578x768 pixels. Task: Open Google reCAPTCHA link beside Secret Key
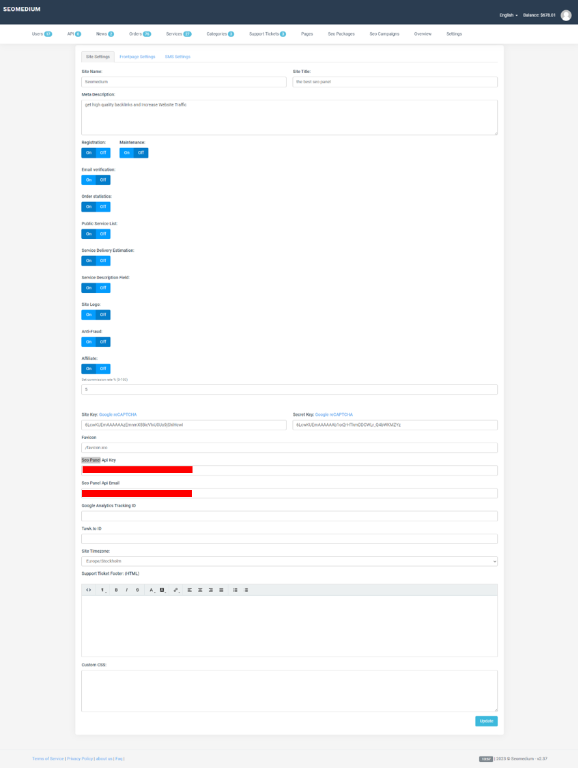point(334,414)
